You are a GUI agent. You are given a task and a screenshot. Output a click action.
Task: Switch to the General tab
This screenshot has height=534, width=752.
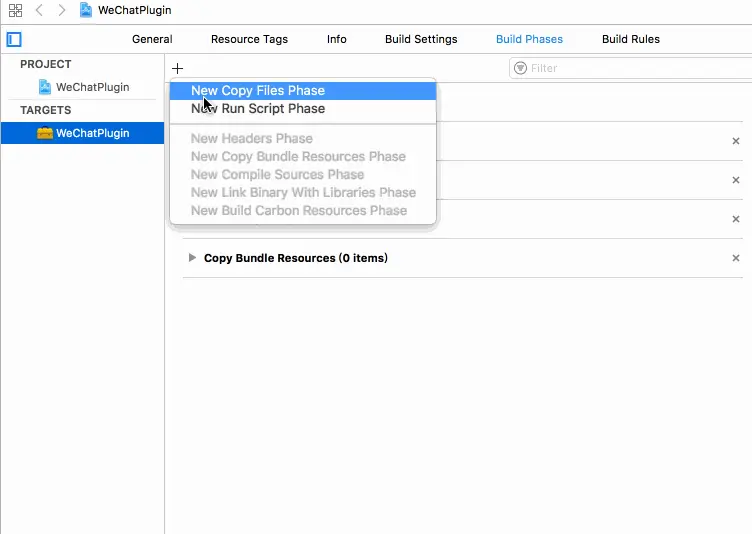pos(152,39)
